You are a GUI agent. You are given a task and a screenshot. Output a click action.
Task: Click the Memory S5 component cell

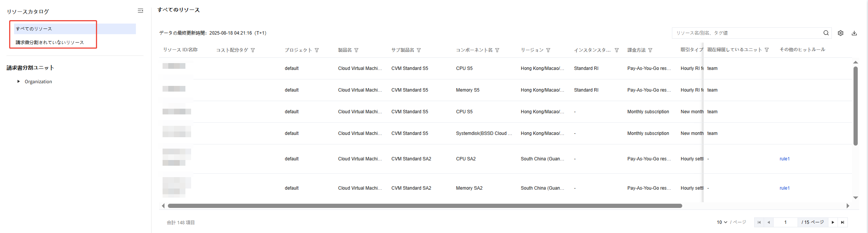coord(468,90)
